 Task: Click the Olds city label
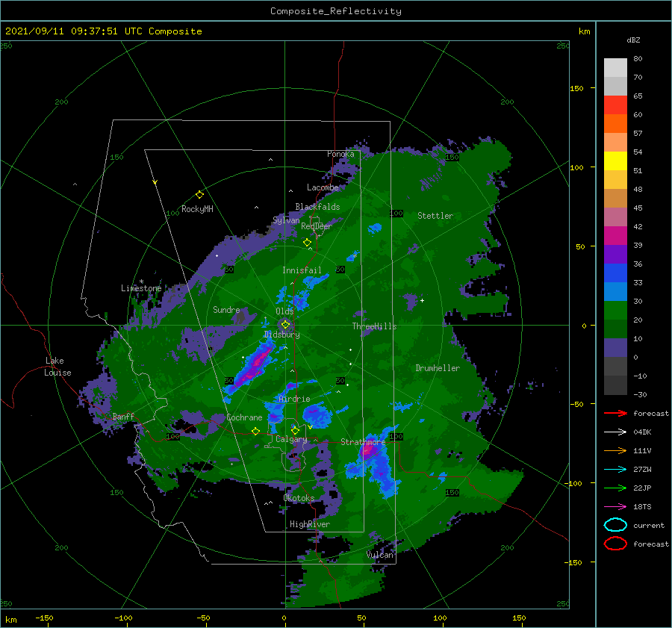[x=284, y=311]
